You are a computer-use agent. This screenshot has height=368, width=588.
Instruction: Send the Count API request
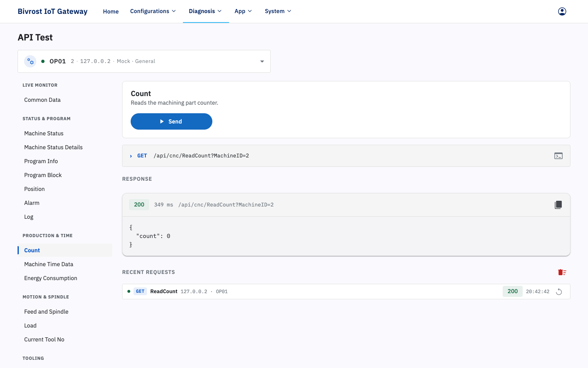pyautogui.click(x=171, y=121)
